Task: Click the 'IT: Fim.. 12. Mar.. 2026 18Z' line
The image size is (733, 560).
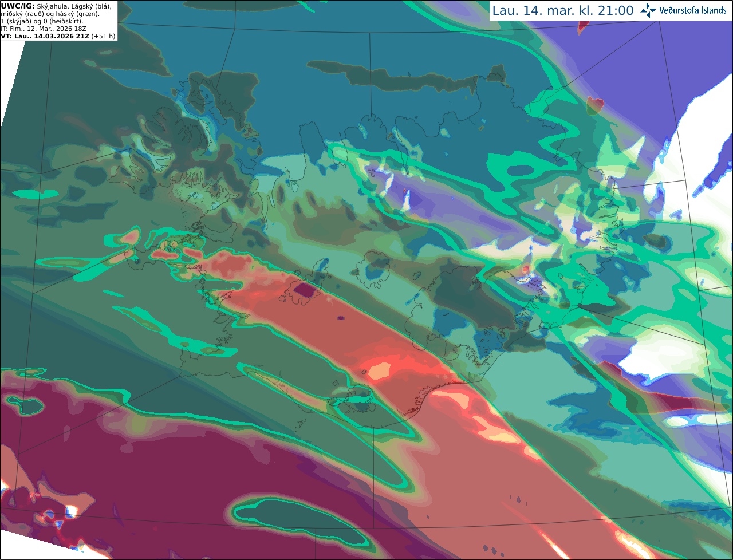Action: (x=43, y=29)
